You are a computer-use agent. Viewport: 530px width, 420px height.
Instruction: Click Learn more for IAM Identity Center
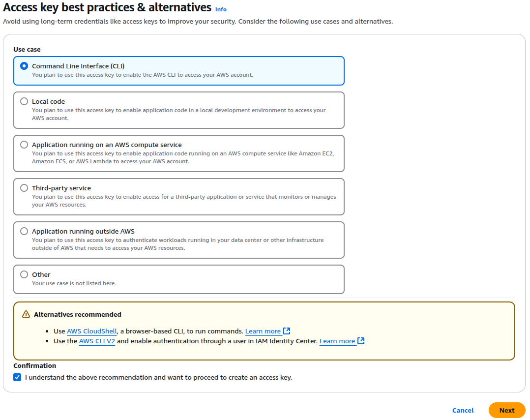point(337,341)
